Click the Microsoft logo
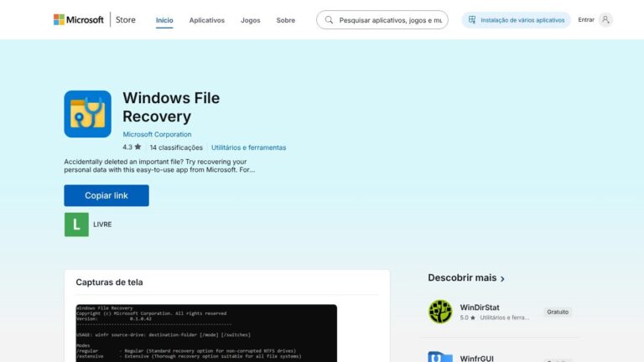 point(79,20)
